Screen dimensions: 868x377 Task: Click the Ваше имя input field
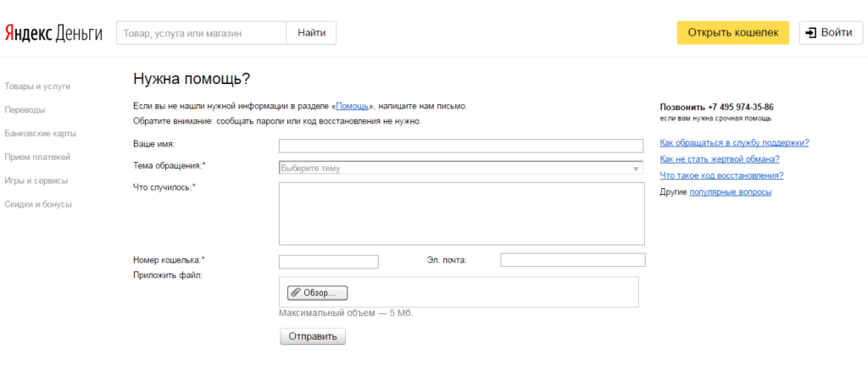coord(461,146)
